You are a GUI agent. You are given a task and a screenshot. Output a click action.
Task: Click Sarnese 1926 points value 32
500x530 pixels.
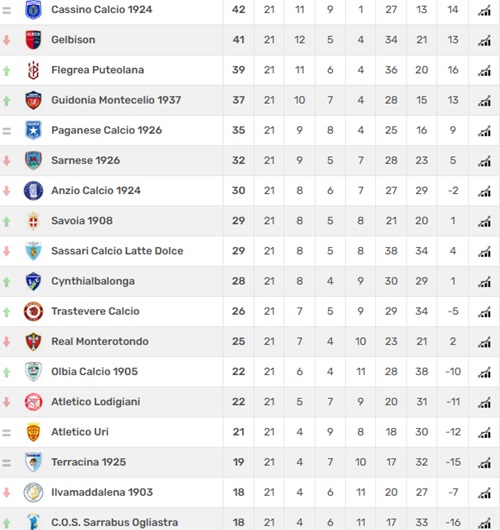click(238, 161)
